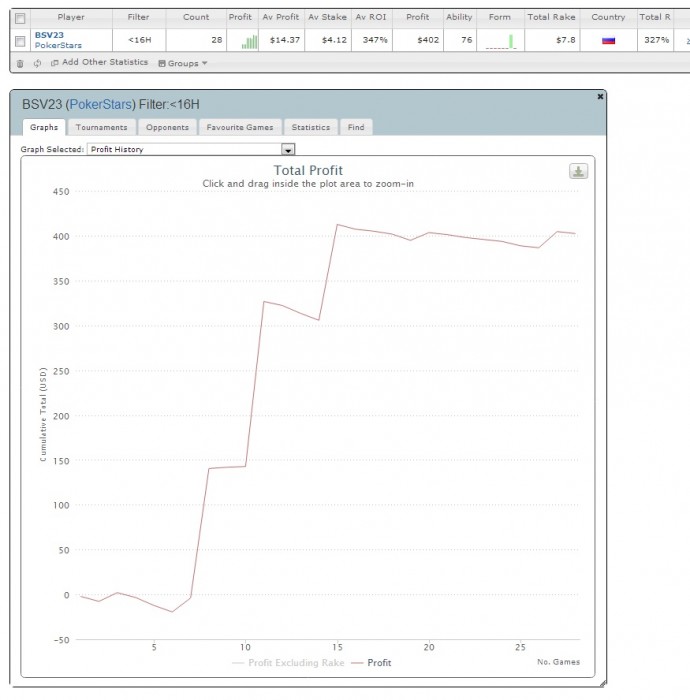Viewport: 690px width, 700px height.
Task: Sort by the Av Stake column header
Action: 328,17
